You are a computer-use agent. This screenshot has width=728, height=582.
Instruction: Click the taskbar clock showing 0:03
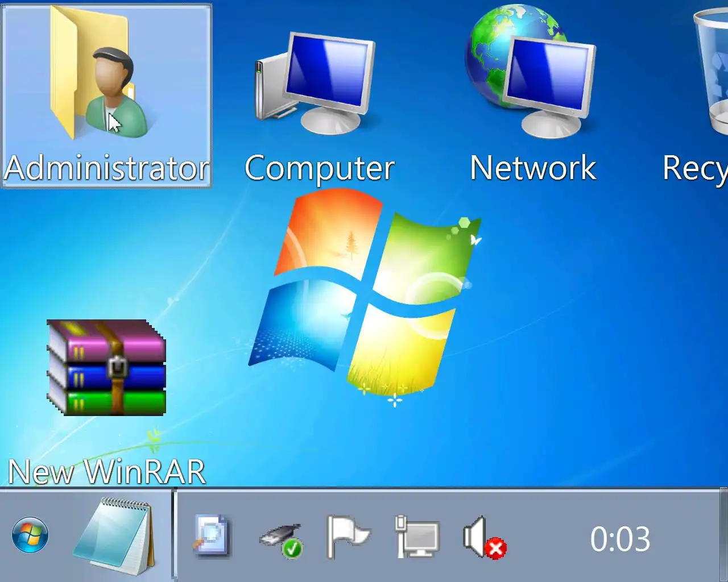[620, 539]
